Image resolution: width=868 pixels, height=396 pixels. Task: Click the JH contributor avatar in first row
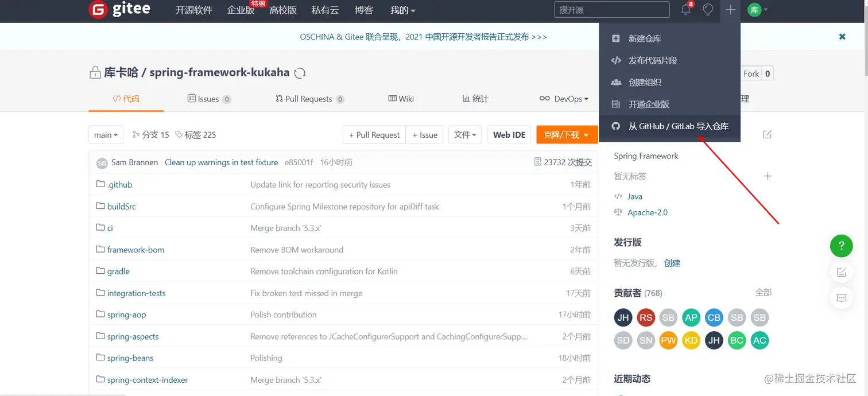623,317
